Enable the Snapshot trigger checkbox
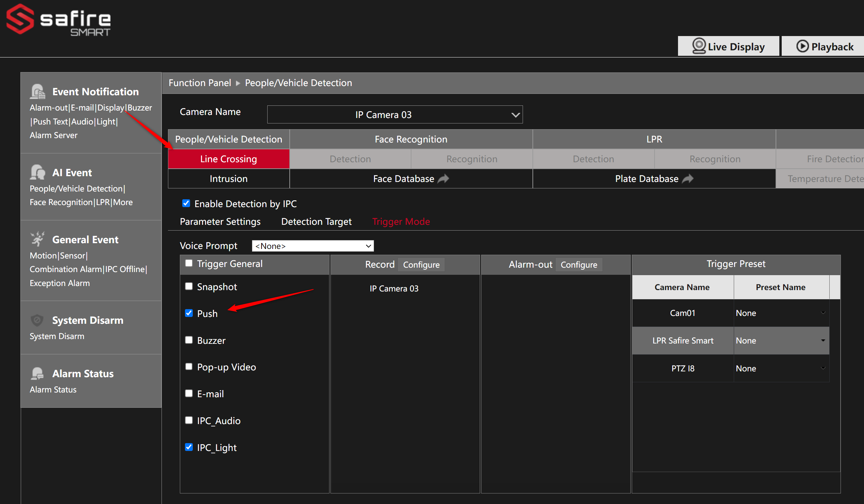The image size is (864, 504). tap(189, 286)
